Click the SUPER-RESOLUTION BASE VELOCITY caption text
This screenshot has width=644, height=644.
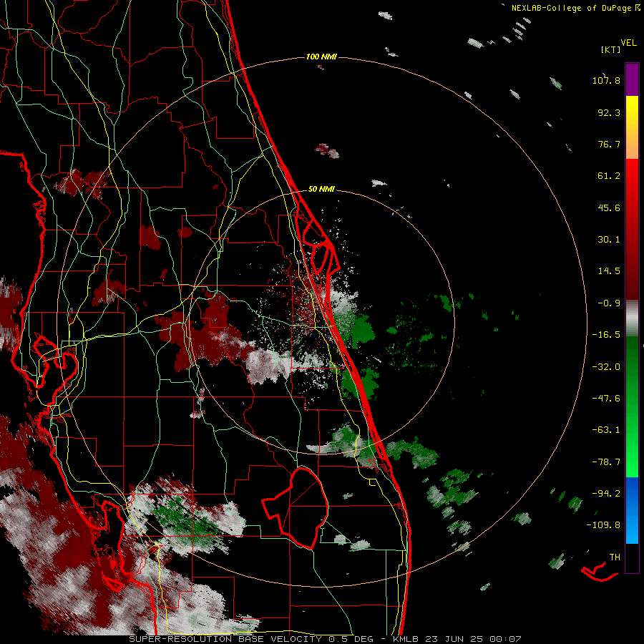click(225, 639)
